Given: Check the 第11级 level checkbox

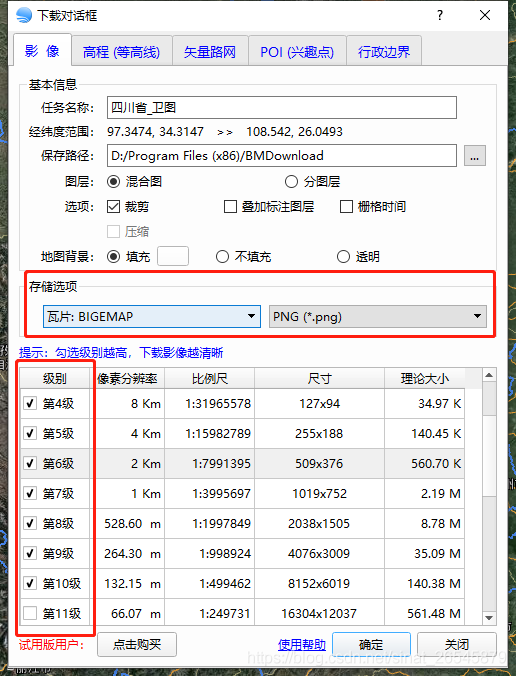Looking at the screenshot, I should 30,613.
